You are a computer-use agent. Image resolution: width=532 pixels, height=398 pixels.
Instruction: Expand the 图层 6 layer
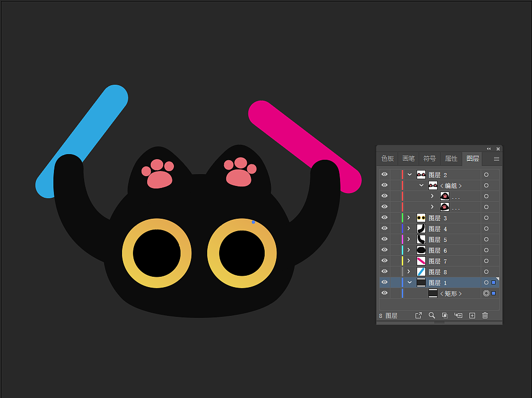(x=409, y=250)
